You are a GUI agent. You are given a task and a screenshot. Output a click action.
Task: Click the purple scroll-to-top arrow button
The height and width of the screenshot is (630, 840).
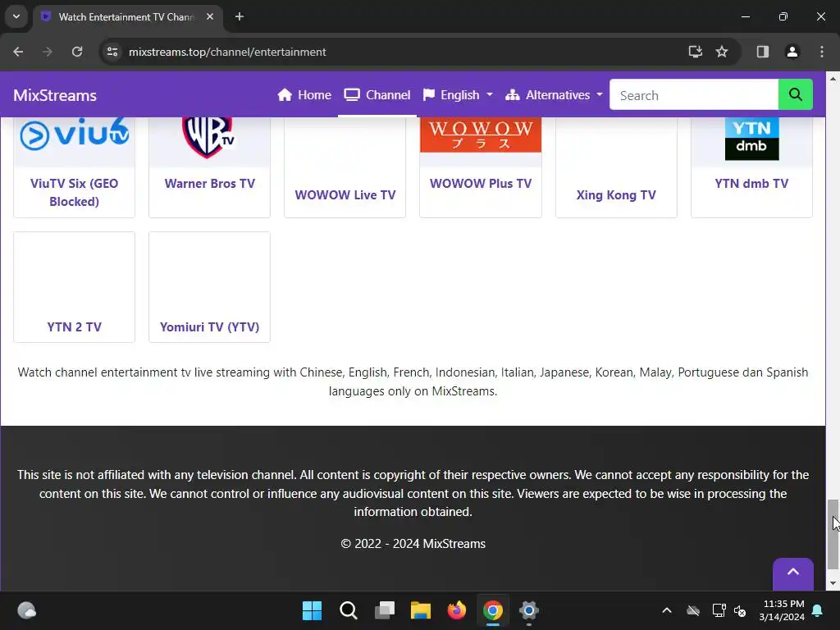pos(793,573)
